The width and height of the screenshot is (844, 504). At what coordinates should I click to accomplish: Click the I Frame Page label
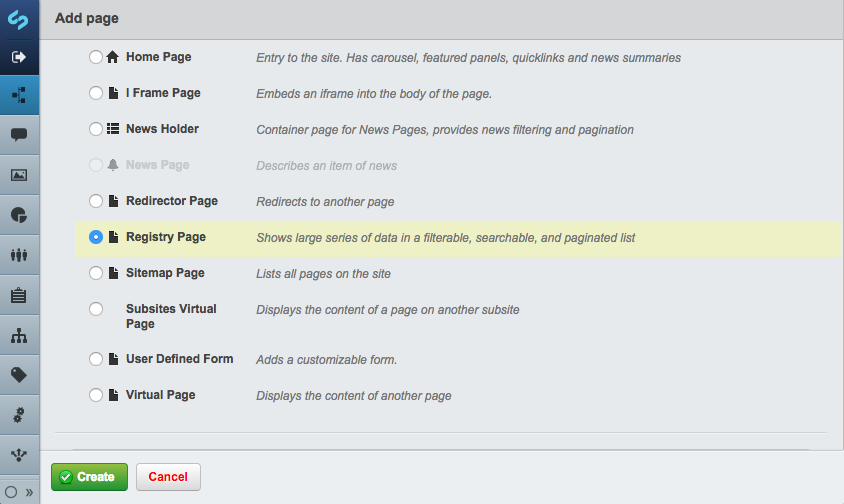coord(163,93)
